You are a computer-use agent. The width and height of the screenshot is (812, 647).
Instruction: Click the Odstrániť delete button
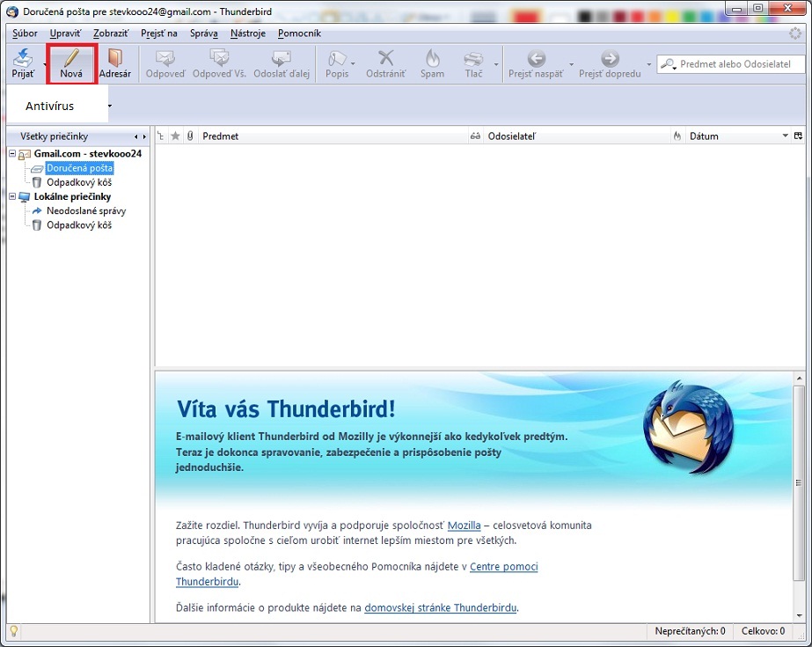tap(386, 63)
